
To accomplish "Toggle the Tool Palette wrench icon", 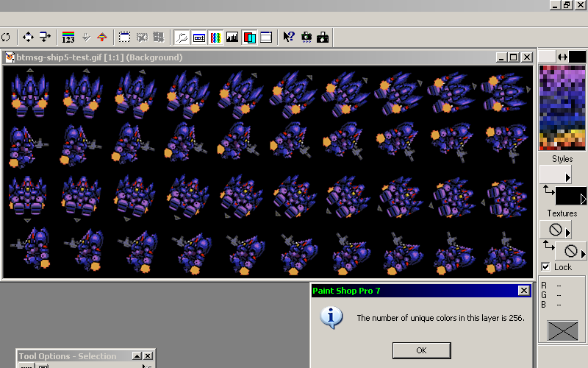I will click(x=182, y=38).
